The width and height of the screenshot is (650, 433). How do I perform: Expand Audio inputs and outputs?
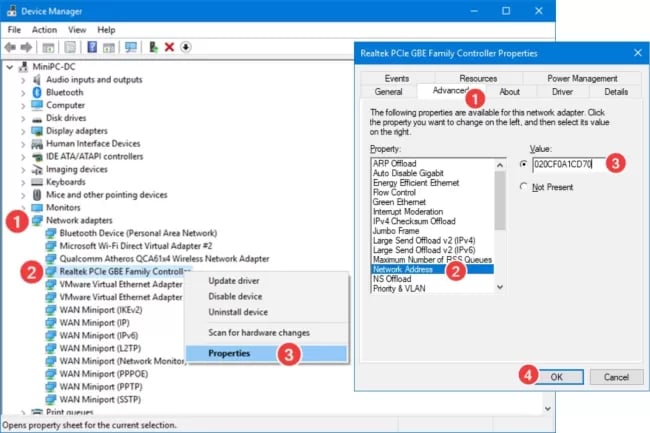click(x=23, y=80)
